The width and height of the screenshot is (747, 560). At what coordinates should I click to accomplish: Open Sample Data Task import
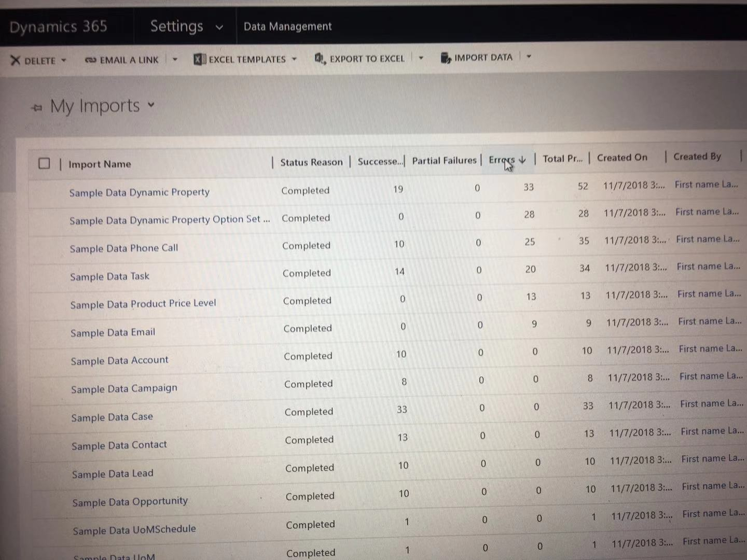(109, 276)
